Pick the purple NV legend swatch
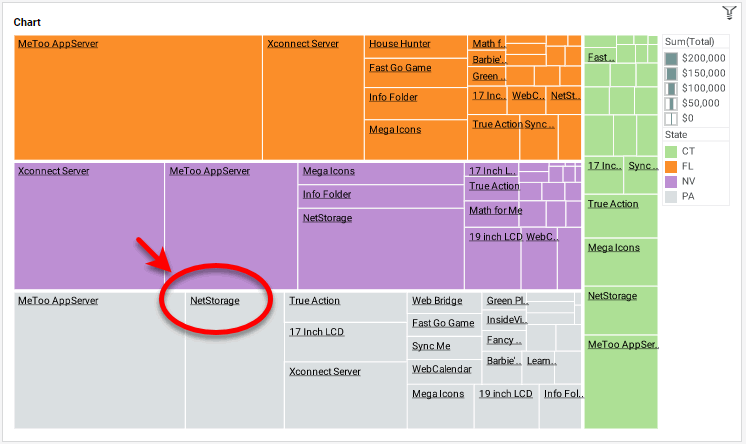This screenshot has width=746, height=444. [671, 181]
